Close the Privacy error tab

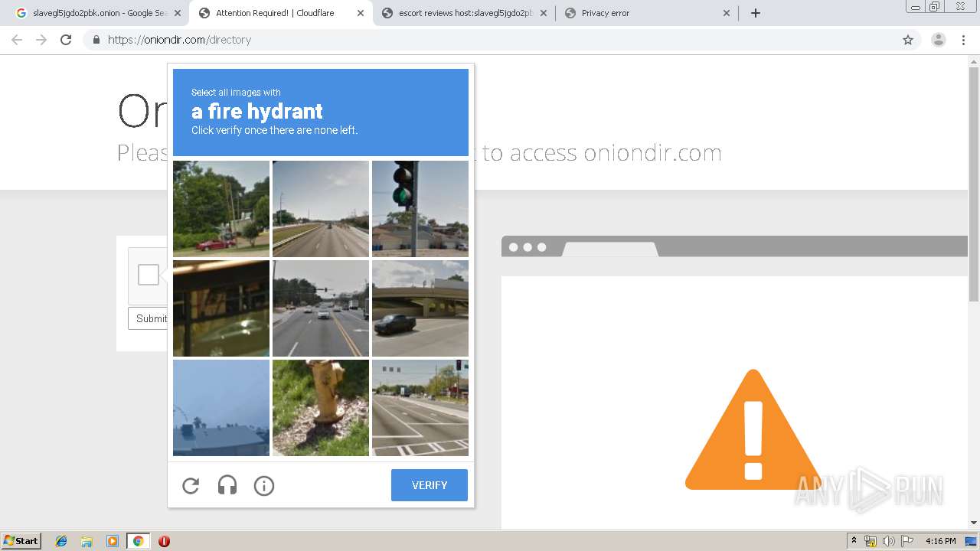(727, 13)
